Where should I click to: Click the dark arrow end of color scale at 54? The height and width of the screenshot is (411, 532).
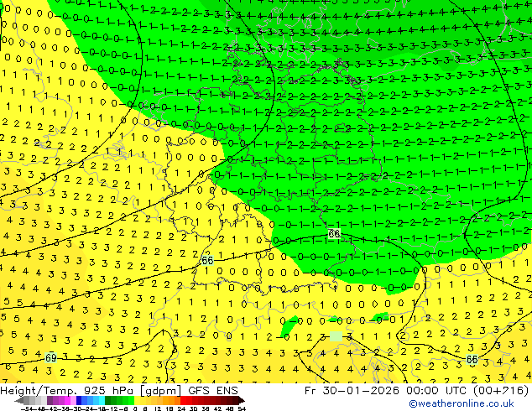click(x=242, y=401)
